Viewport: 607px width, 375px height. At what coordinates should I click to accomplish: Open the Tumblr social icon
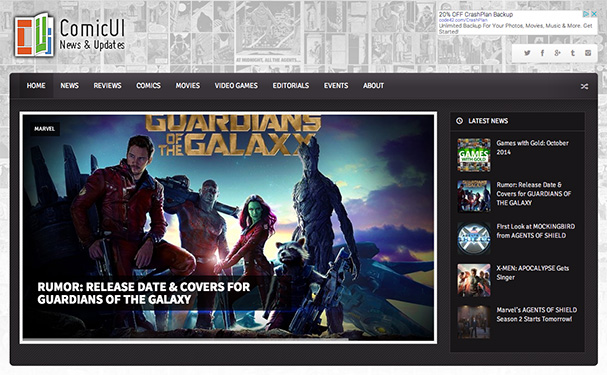[x=573, y=53]
